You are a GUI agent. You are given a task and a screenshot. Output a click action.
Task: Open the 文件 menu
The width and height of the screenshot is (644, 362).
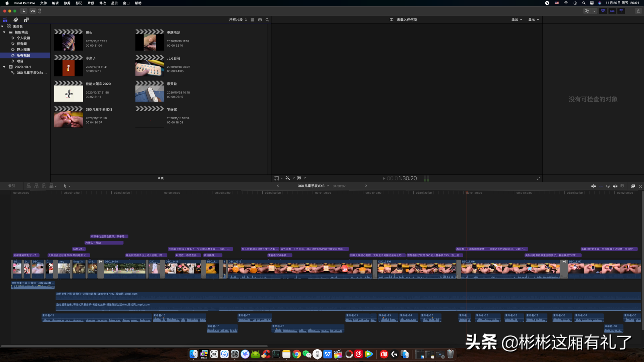pyautogui.click(x=44, y=3)
